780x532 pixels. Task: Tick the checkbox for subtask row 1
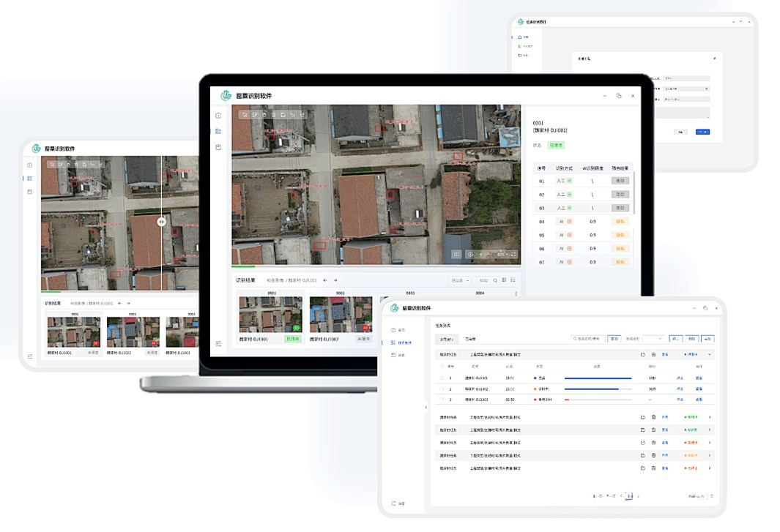(x=442, y=378)
